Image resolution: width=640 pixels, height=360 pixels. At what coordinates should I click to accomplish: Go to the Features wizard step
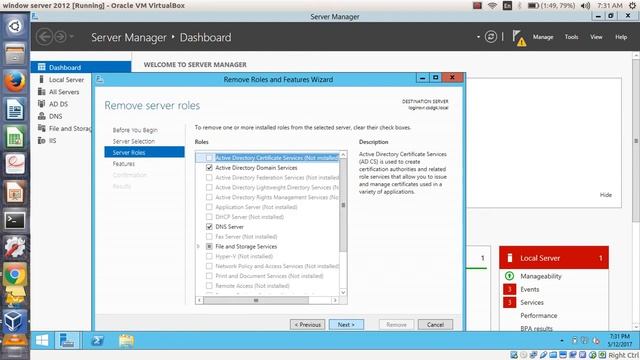coord(124,164)
